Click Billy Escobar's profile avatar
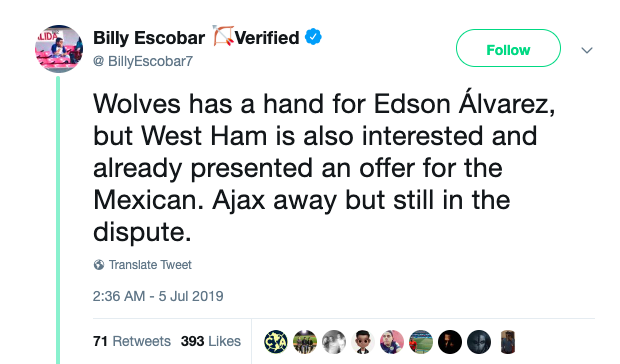The image size is (620, 364). click(x=59, y=49)
